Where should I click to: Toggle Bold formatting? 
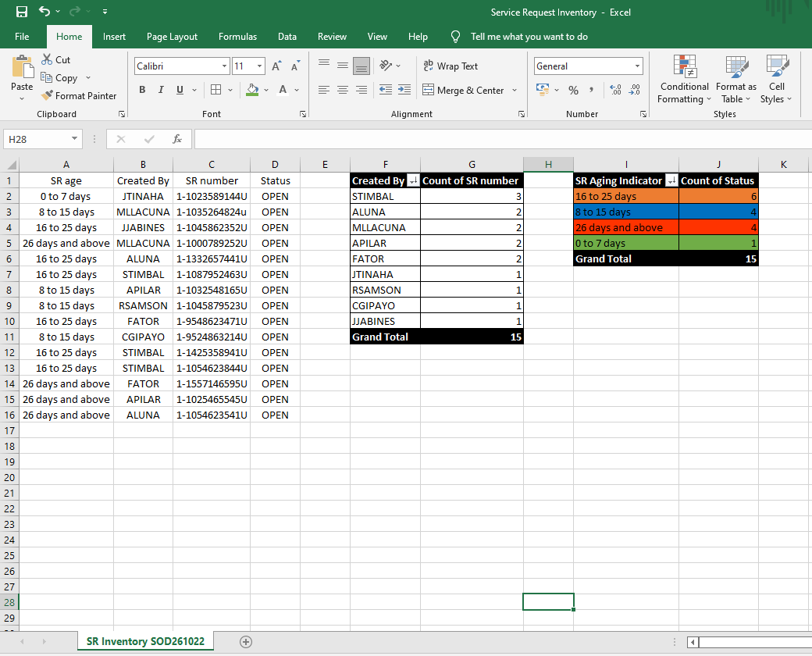click(142, 90)
